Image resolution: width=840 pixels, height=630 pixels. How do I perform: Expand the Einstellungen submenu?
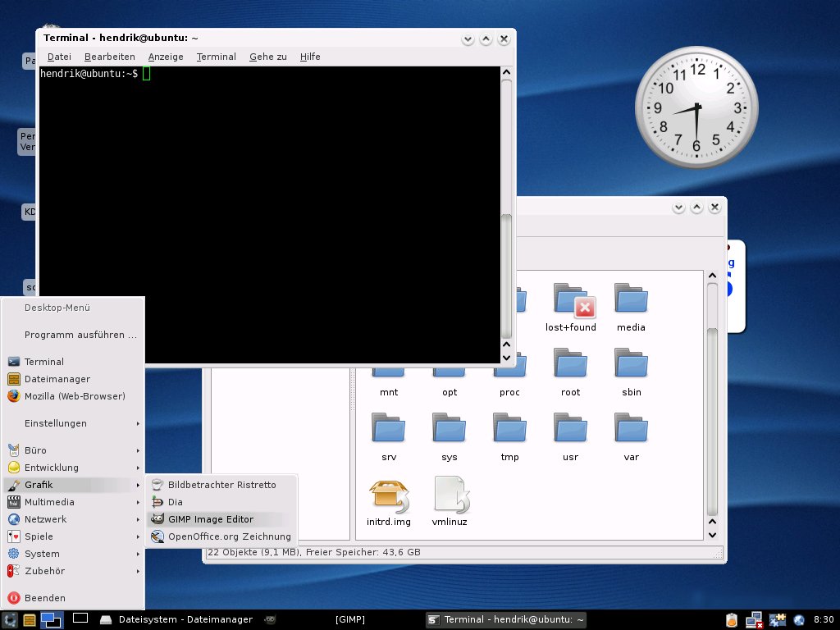click(73, 423)
